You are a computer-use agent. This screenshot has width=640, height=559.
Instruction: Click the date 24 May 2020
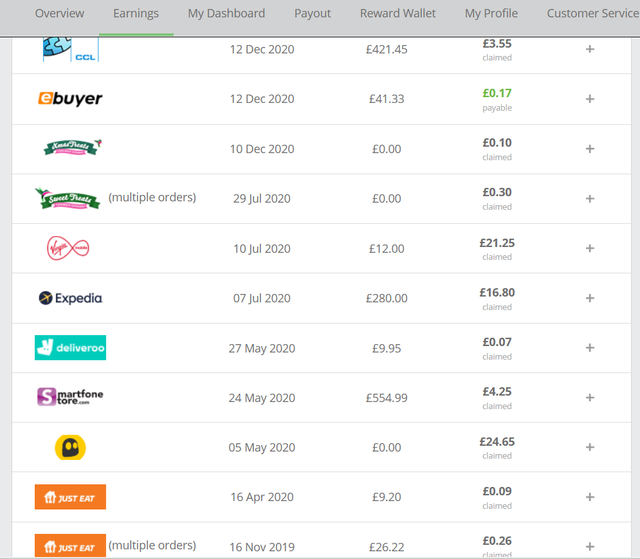pos(262,398)
